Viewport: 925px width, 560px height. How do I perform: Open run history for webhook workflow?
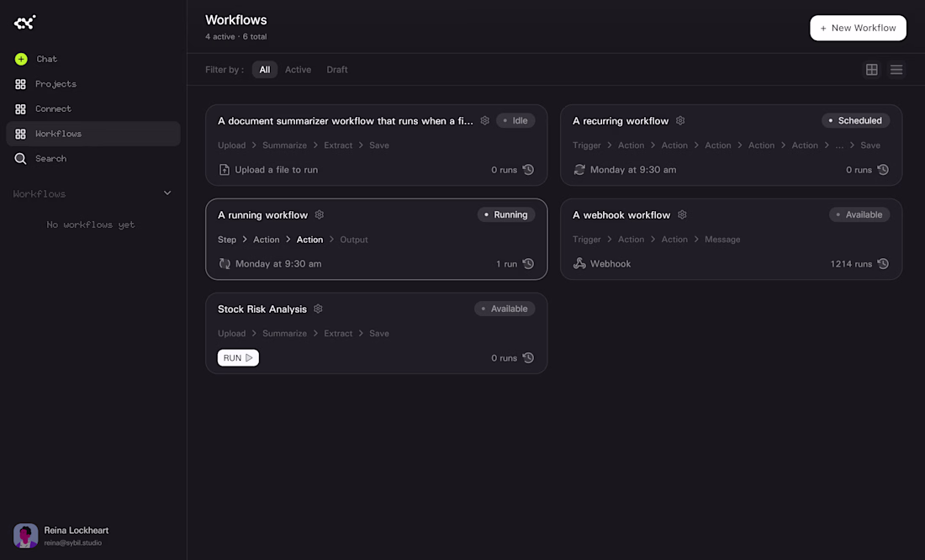coord(883,264)
